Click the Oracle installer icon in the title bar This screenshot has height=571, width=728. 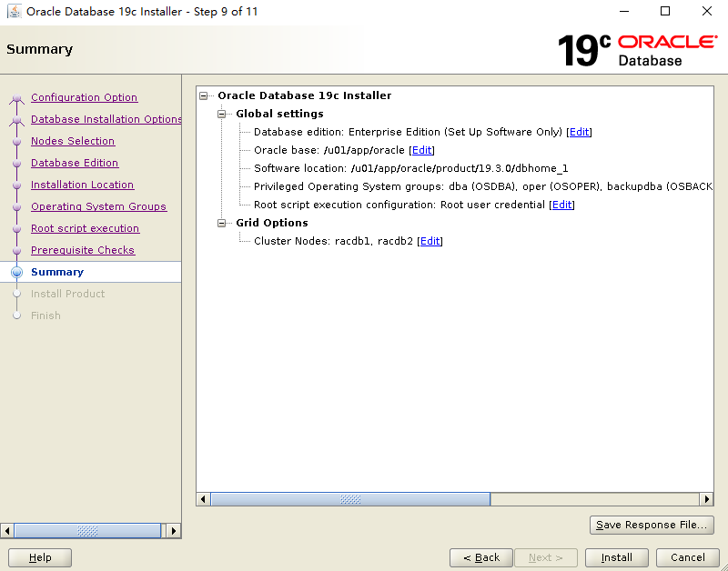tap(13, 11)
